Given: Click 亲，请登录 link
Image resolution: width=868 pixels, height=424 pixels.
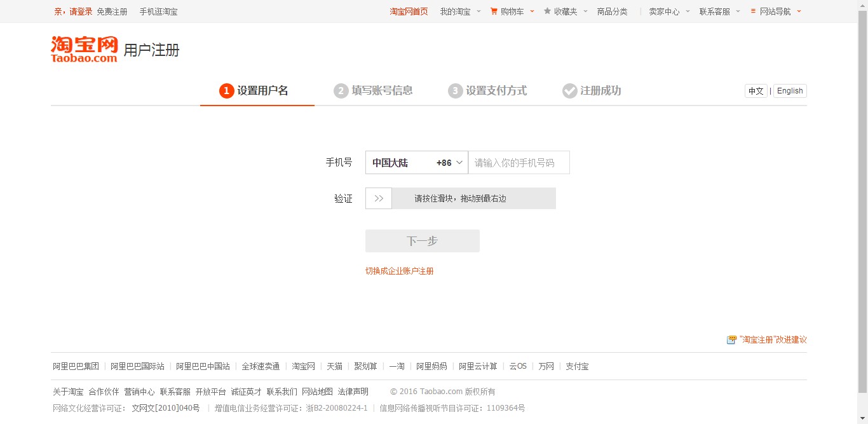Looking at the screenshot, I should pyautogui.click(x=74, y=11).
